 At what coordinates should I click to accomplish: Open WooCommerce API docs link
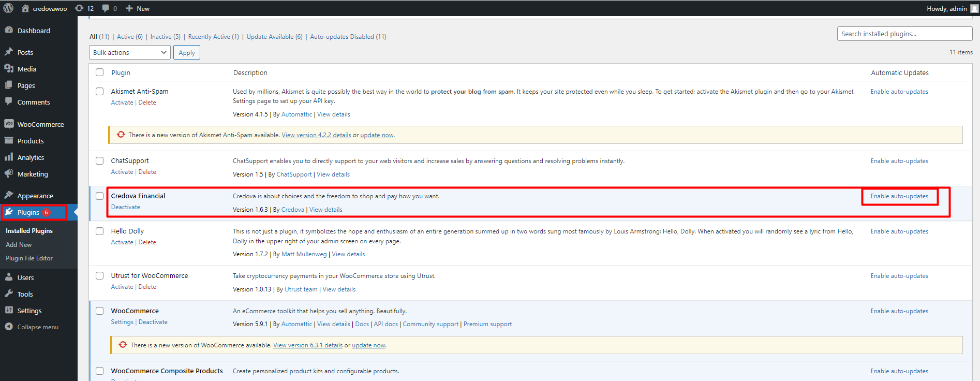tap(386, 324)
